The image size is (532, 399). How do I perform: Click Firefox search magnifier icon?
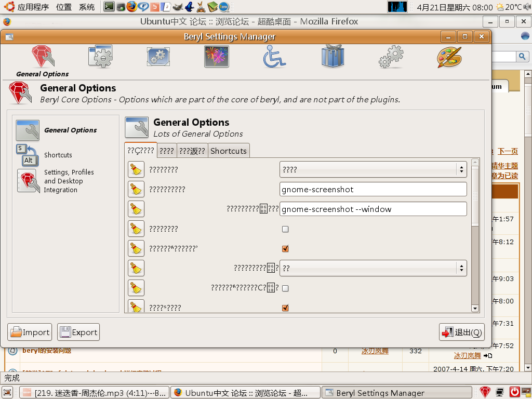522,56
